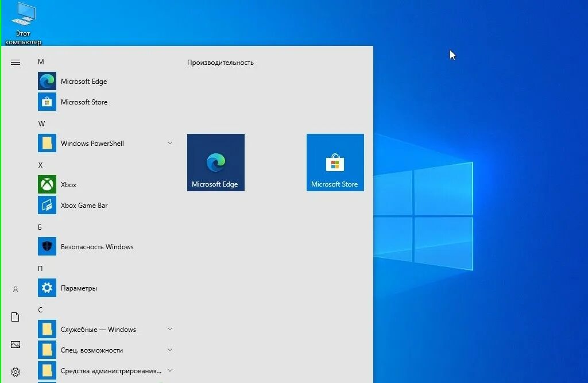The height and width of the screenshot is (383, 588).
Task: Click the Windows PowerShell label
Action: (x=92, y=144)
